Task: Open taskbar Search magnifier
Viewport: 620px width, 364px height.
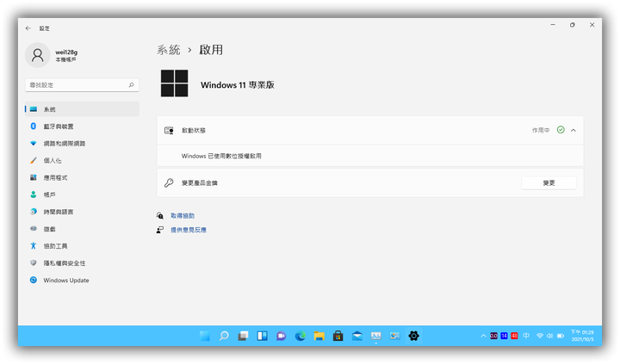Action: point(224,336)
